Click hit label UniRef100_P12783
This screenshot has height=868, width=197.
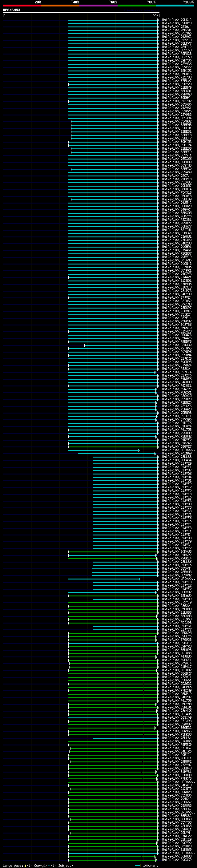coord(177,78)
